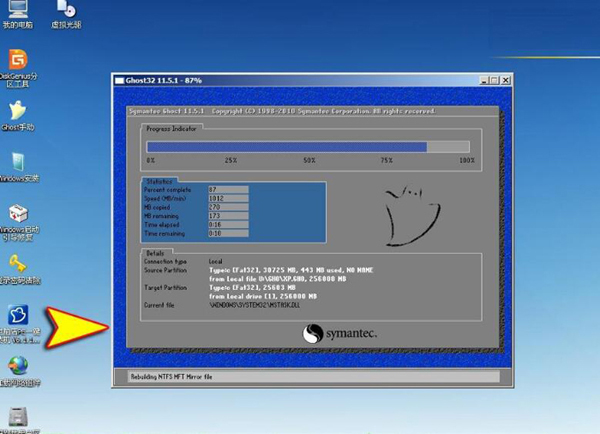Click the 25% progress scale label
The width and height of the screenshot is (600, 434).
(231, 160)
